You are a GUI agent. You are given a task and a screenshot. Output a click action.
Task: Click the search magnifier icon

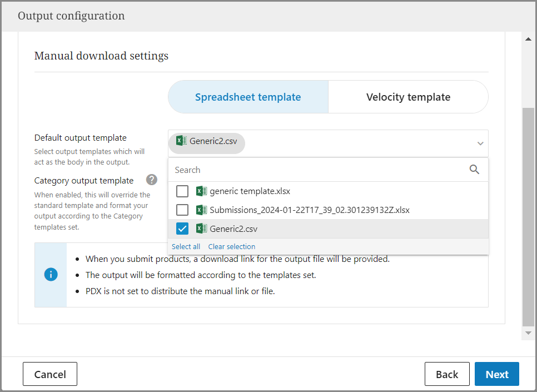[x=474, y=170]
